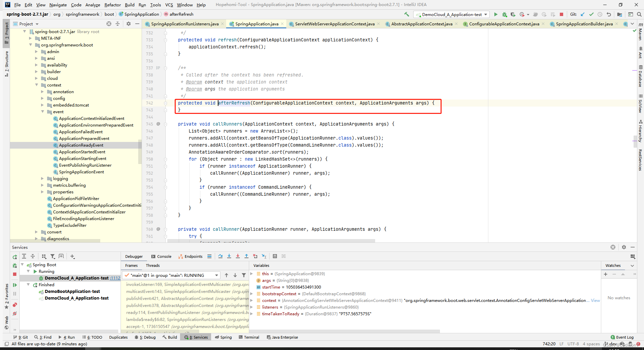
Task: Toggle the Maven tool window stripe
Action: click(x=640, y=32)
